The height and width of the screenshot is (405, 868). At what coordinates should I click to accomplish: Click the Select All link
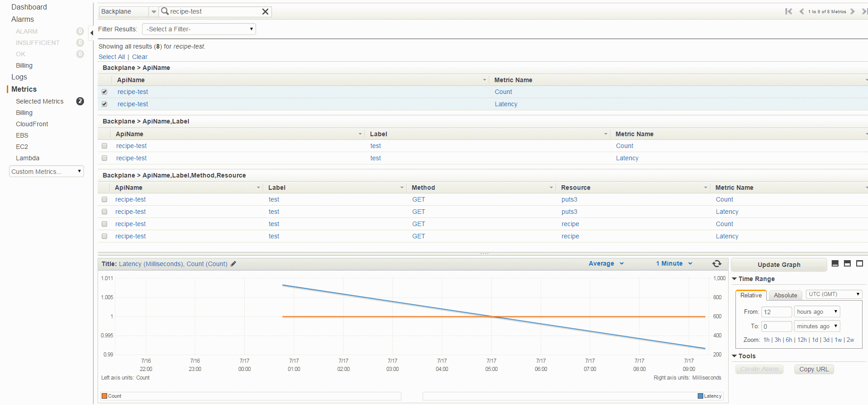click(112, 57)
